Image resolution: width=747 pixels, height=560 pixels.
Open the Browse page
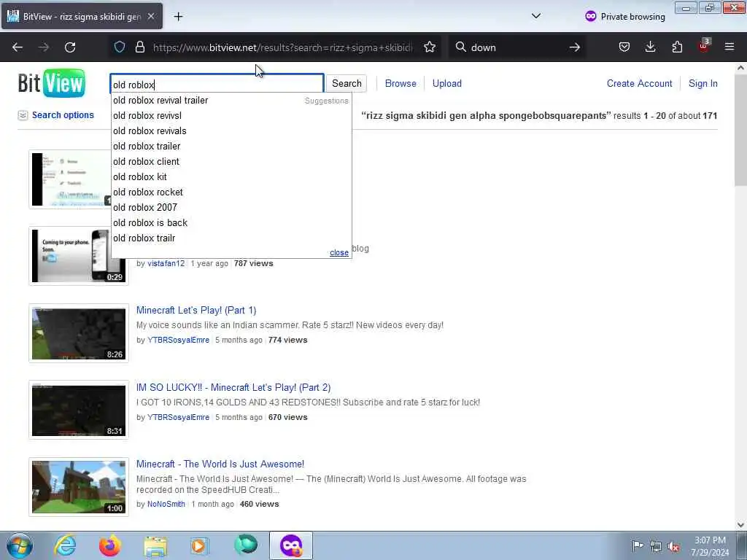400,83
